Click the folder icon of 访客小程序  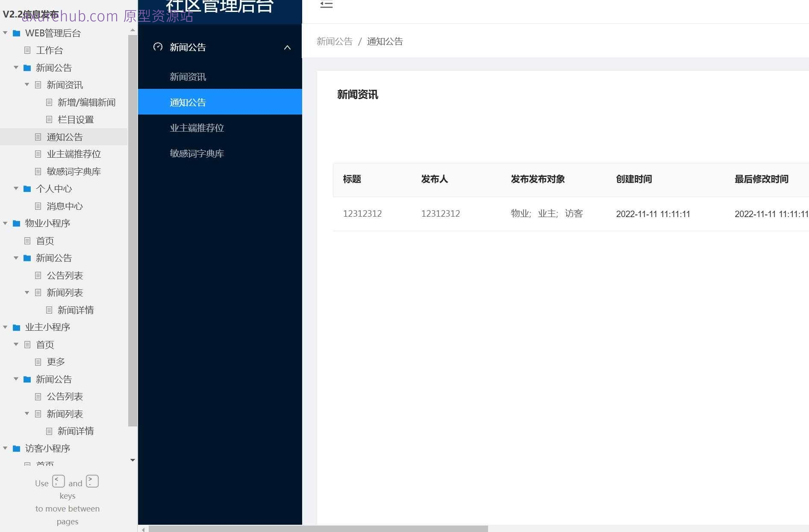point(17,448)
